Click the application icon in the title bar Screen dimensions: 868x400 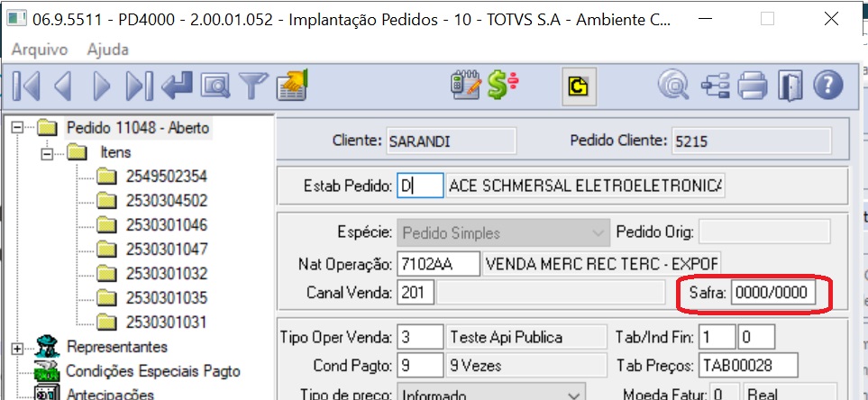coord(18,19)
